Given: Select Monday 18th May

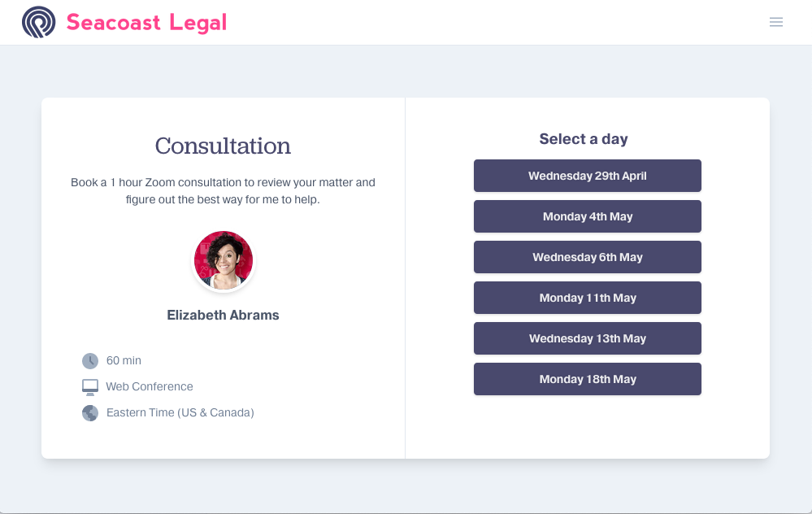Looking at the screenshot, I should click(587, 379).
